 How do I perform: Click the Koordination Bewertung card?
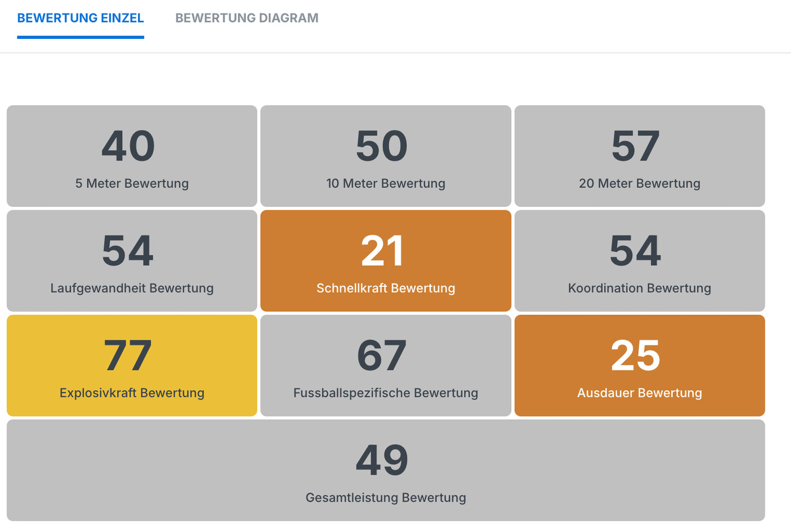click(x=639, y=261)
